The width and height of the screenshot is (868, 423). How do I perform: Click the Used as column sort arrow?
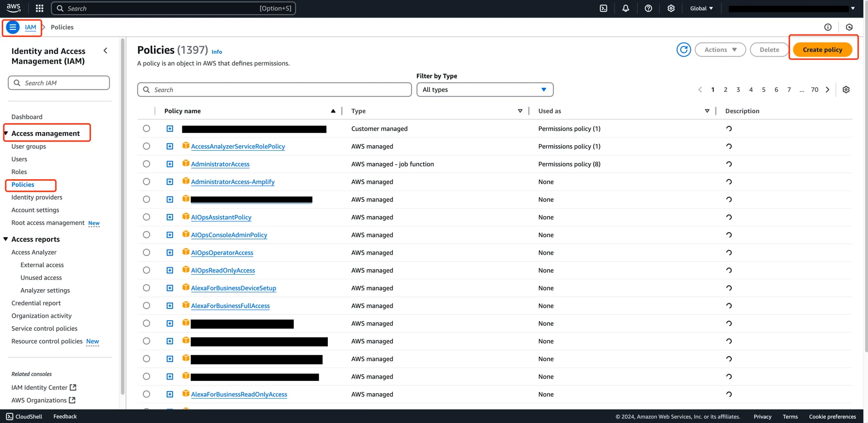707,111
